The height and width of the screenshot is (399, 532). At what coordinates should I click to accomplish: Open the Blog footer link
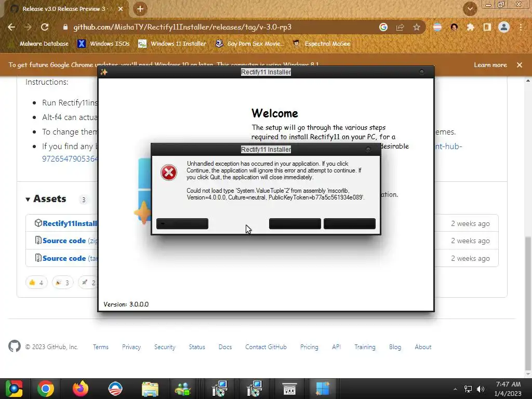pyautogui.click(x=395, y=347)
